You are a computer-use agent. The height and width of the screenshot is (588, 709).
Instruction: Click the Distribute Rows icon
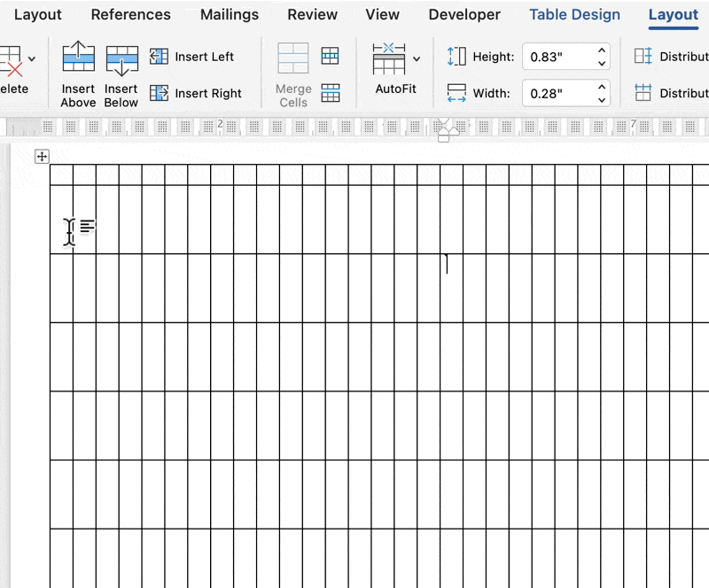click(x=643, y=56)
